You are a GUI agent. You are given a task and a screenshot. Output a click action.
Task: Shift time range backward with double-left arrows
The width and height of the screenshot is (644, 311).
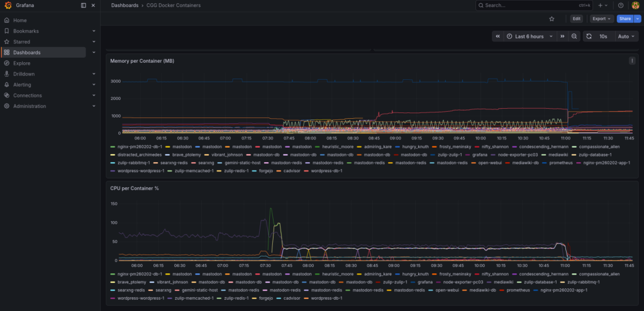pyautogui.click(x=498, y=36)
